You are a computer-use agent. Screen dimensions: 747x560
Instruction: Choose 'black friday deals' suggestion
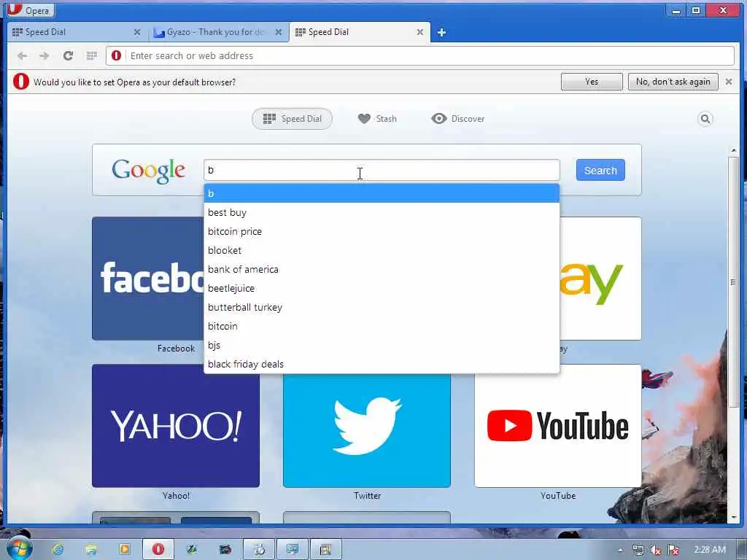pyautogui.click(x=382, y=365)
